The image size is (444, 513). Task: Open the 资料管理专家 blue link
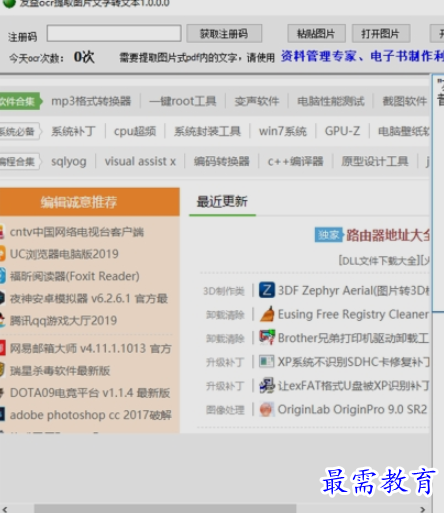[319, 57]
